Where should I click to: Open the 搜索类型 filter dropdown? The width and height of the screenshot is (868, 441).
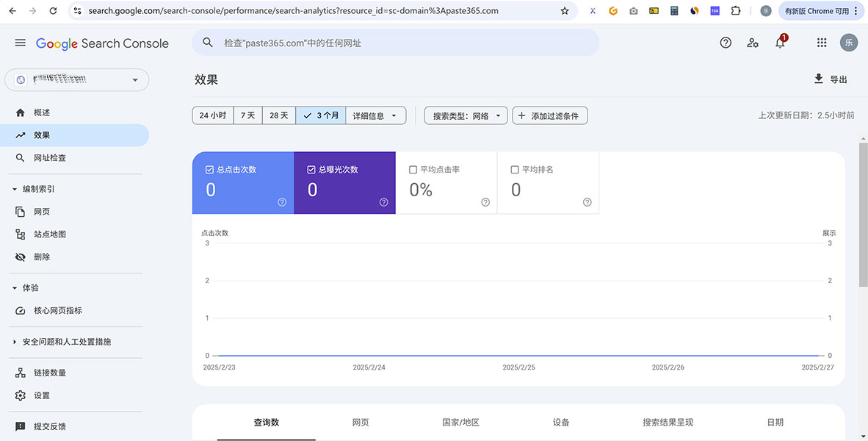466,115
